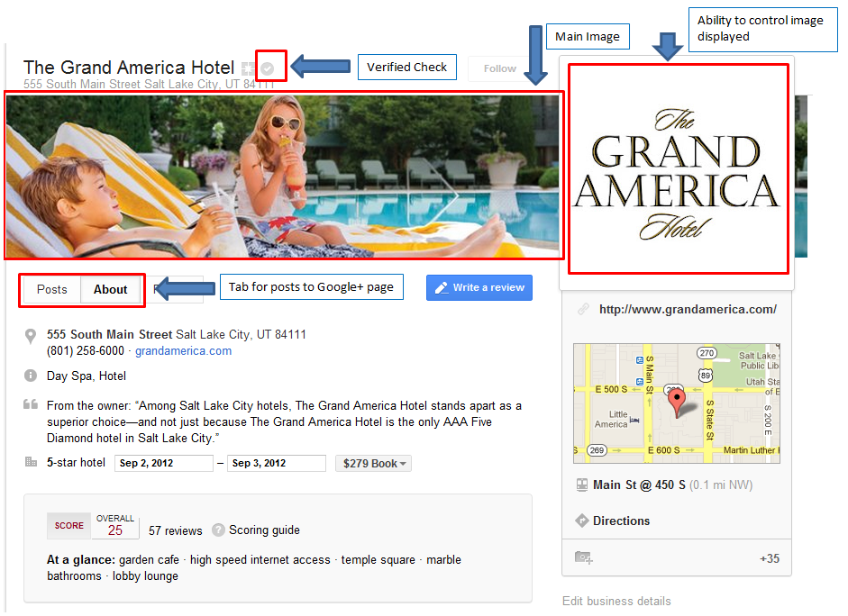Screen dimensions: 848x616
Task: Click the route 269 shield on the map
Action: (x=597, y=450)
